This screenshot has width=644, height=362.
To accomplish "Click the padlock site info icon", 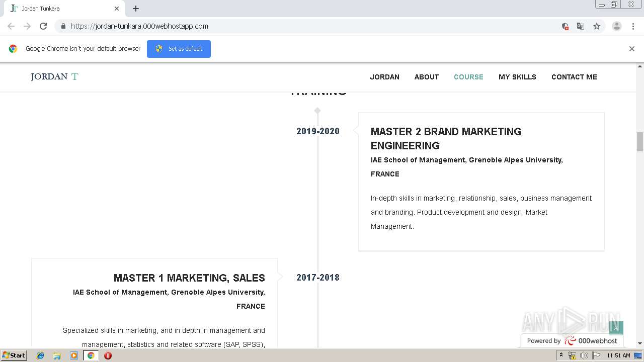I will coord(63,26).
